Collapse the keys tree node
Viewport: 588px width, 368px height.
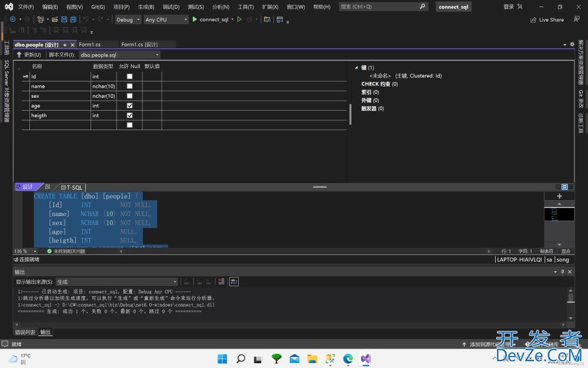coord(356,68)
